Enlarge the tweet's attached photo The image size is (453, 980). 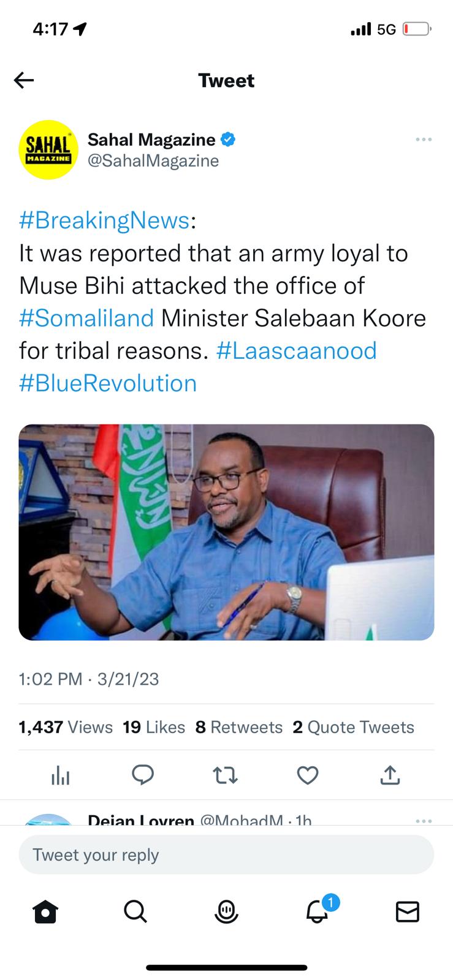226,532
